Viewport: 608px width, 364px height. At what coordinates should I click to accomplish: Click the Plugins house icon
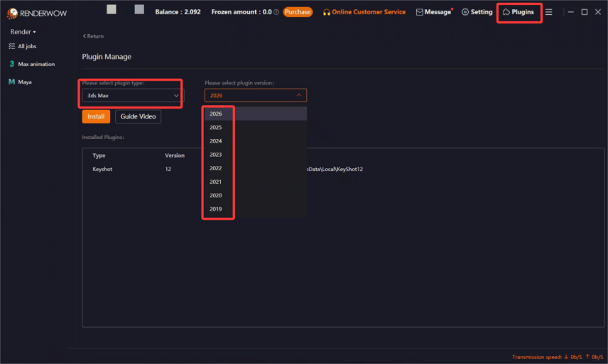pyautogui.click(x=506, y=12)
